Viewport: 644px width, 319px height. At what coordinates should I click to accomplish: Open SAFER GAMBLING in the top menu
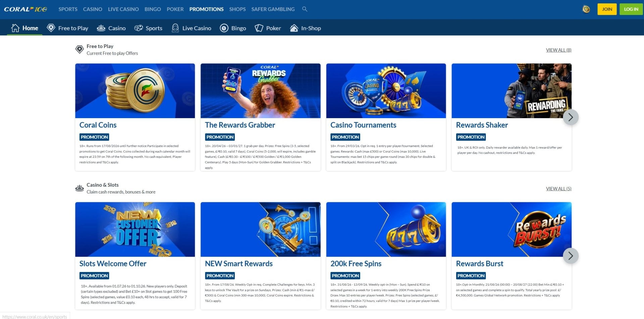tap(273, 9)
